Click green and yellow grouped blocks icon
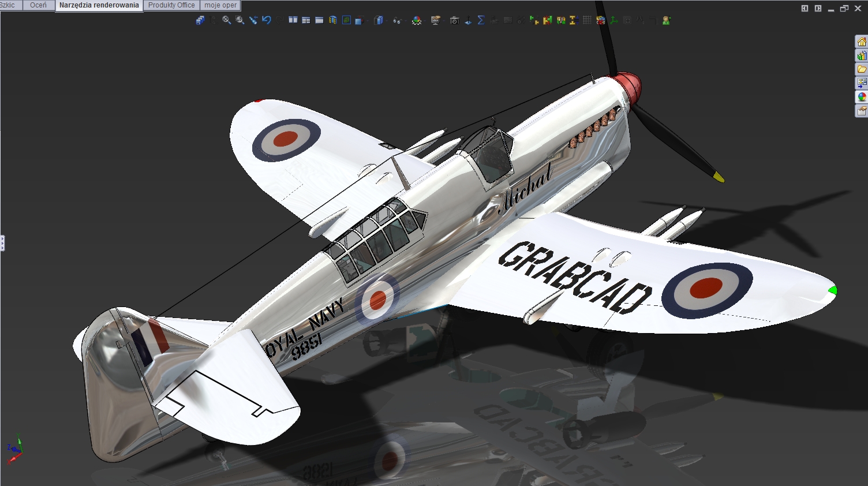This screenshot has width=868, height=486. [x=561, y=20]
